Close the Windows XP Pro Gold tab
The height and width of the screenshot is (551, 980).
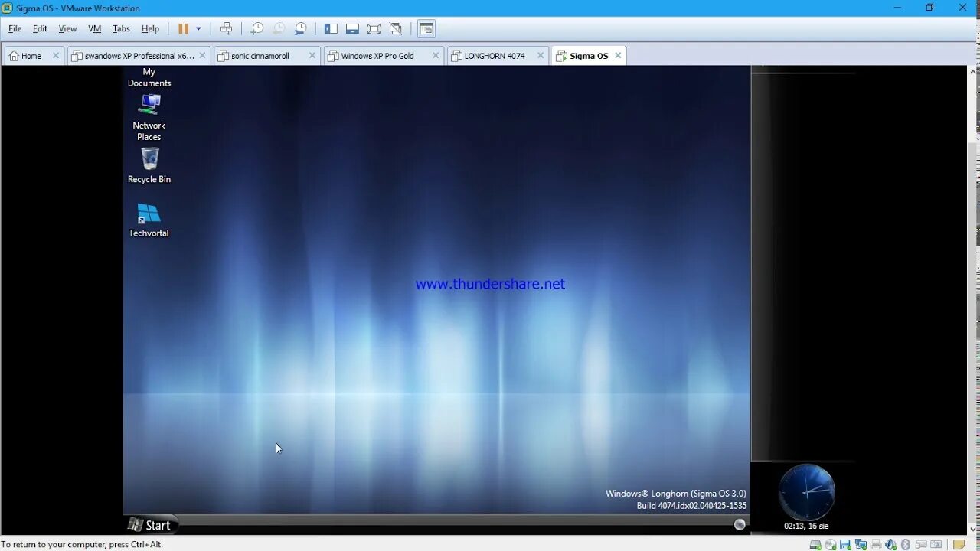pos(436,55)
